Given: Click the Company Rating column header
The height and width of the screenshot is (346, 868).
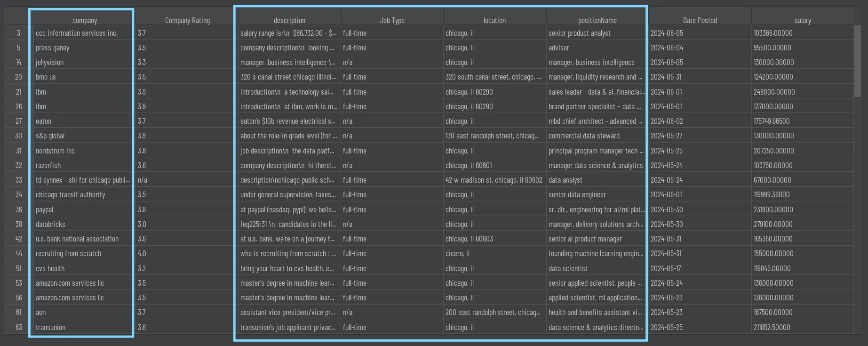Looking at the screenshot, I should [187, 20].
